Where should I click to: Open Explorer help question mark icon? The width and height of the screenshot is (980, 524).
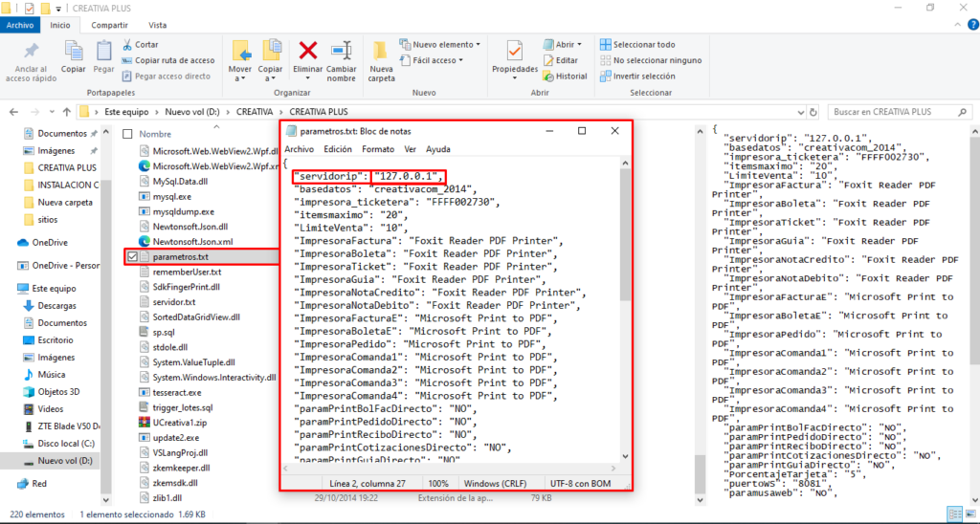pos(972,25)
